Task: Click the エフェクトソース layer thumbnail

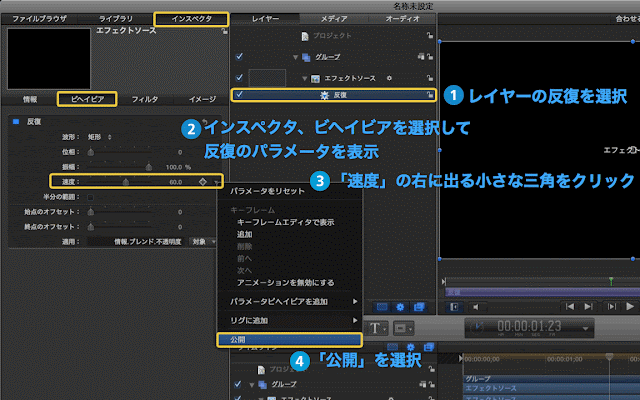Action: click(267, 78)
